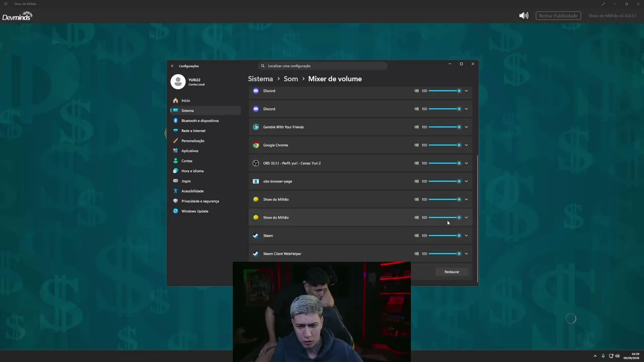Expand Gamble With Your Friends volume options
This screenshot has width=644, height=362.
click(466, 127)
